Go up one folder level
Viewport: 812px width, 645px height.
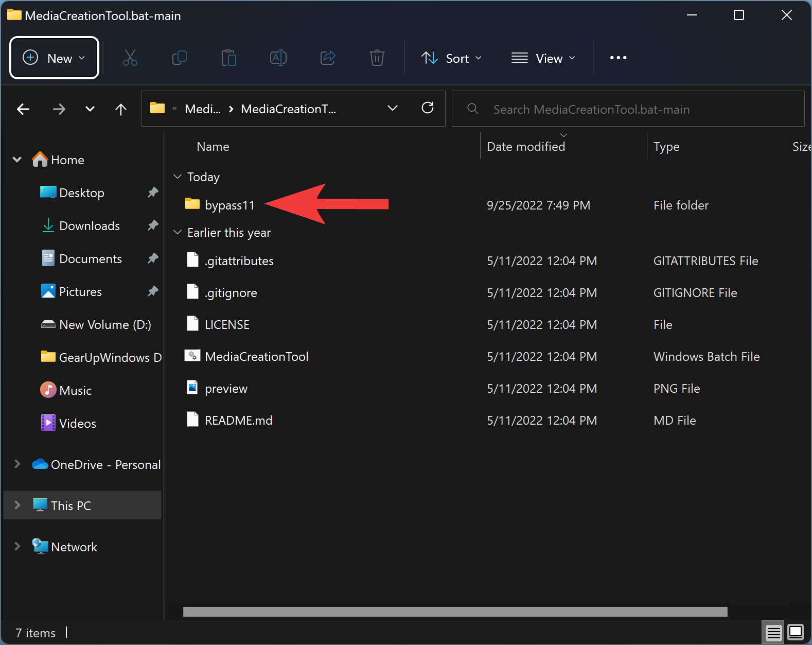click(121, 109)
